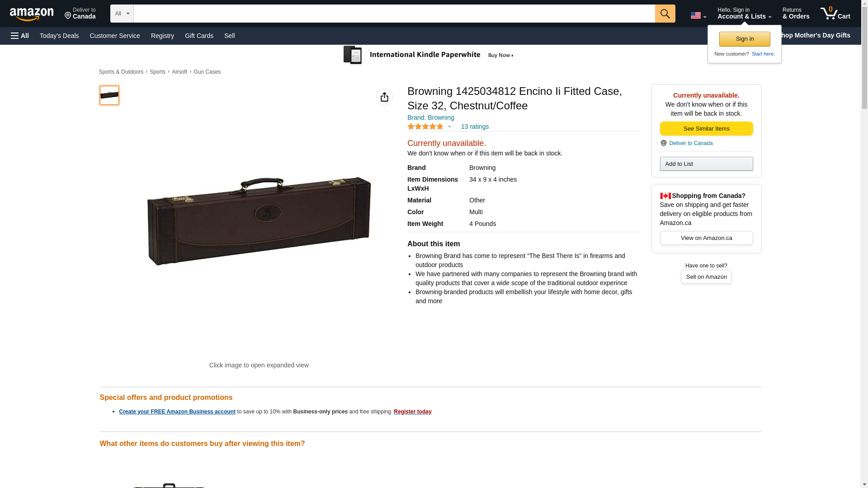Open Customer Service menu item
Image resolution: width=868 pixels, height=488 pixels.
[x=115, y=36]
